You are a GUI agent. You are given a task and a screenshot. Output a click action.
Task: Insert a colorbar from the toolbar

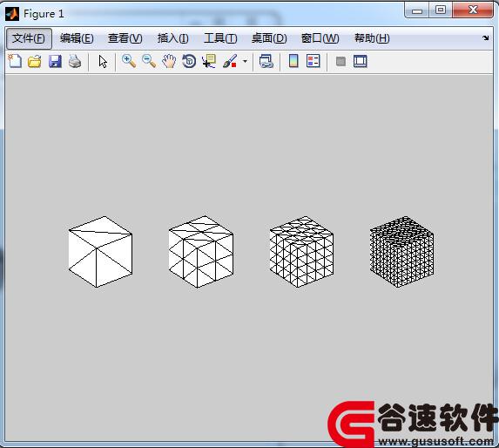293,61
